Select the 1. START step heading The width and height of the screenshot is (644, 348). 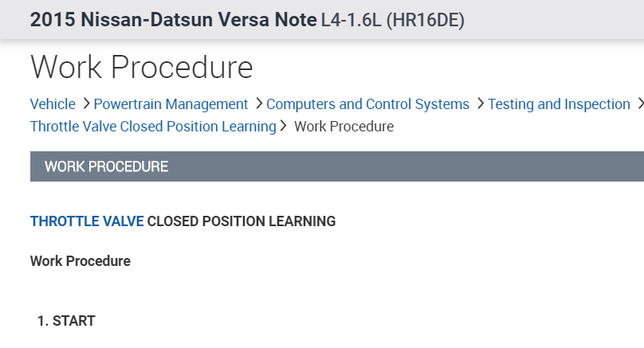[66, 321]
